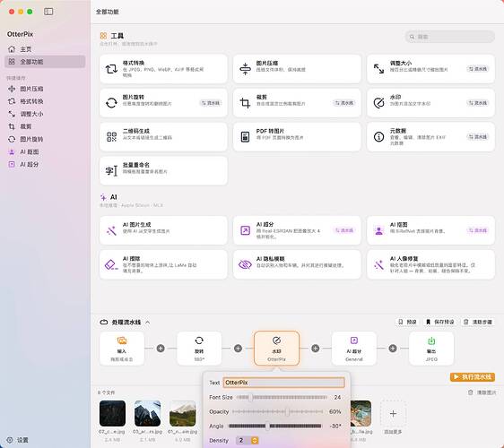Viewport: 504px width, 448px height.
Task: Toggle the sidebar visibility button
Action: (48, 12)
